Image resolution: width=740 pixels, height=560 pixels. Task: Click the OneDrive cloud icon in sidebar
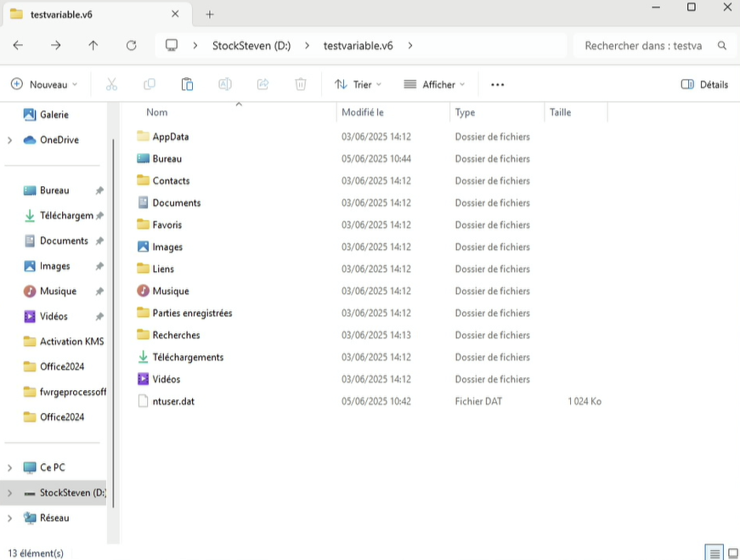[30, 139]
